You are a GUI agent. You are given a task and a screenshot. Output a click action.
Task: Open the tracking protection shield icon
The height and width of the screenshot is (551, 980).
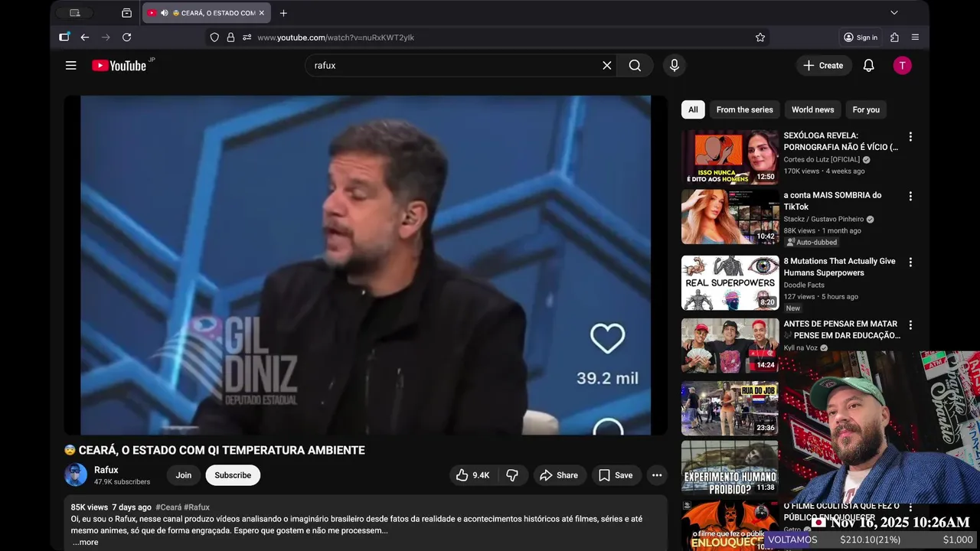pyautogui.click(x=214, y=37)
